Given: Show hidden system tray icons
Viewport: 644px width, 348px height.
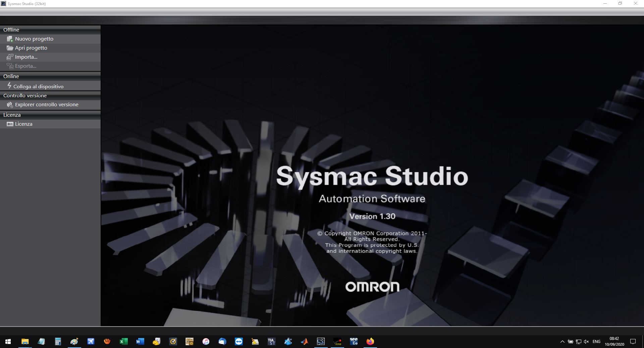Looking at the screenshot, I should pyautogui.click(x=562, y=342).
